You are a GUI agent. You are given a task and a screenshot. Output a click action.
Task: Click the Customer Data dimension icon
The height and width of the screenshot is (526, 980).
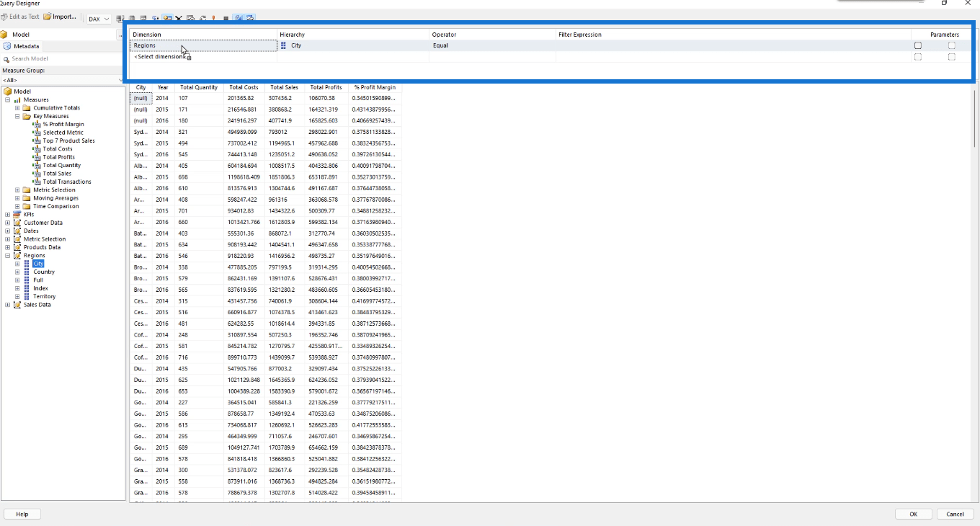17,223
